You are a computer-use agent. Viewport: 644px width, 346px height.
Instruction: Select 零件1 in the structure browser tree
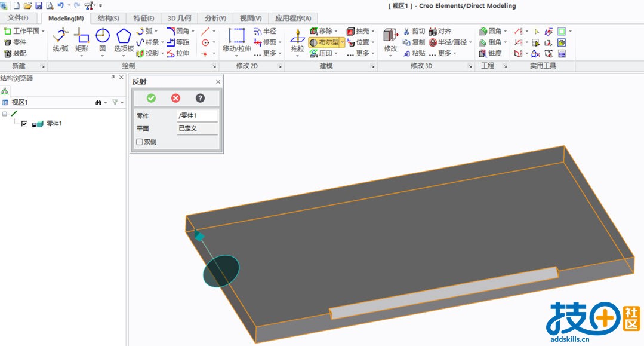click(x=54, y=124)
